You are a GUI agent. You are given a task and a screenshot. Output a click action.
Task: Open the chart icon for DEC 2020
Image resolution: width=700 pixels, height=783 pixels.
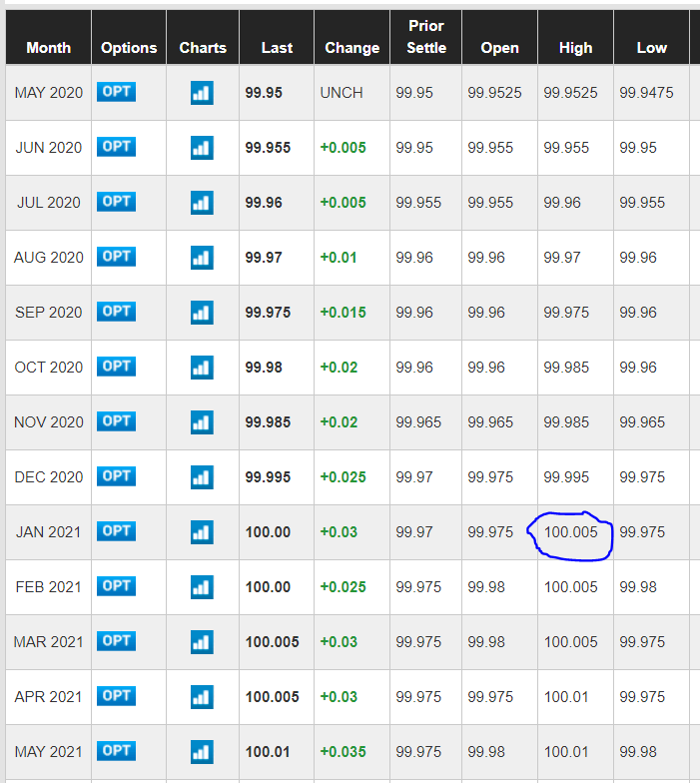202,477
